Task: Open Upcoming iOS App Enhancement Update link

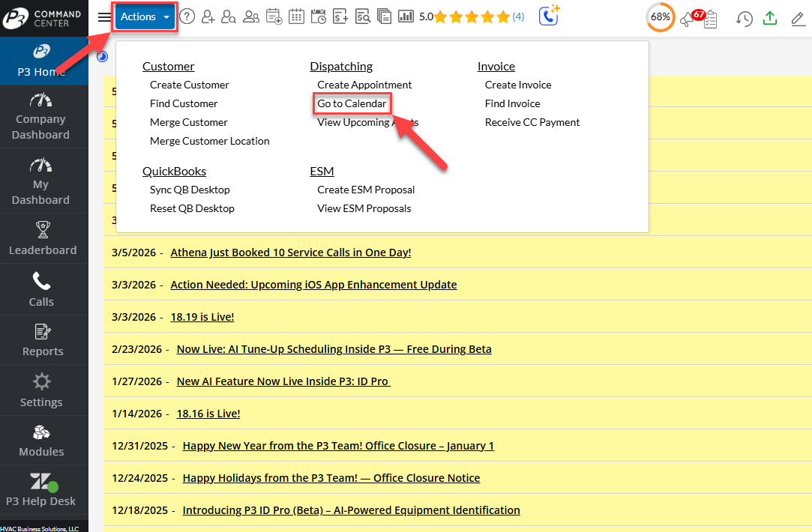Action: pos(313,285)
